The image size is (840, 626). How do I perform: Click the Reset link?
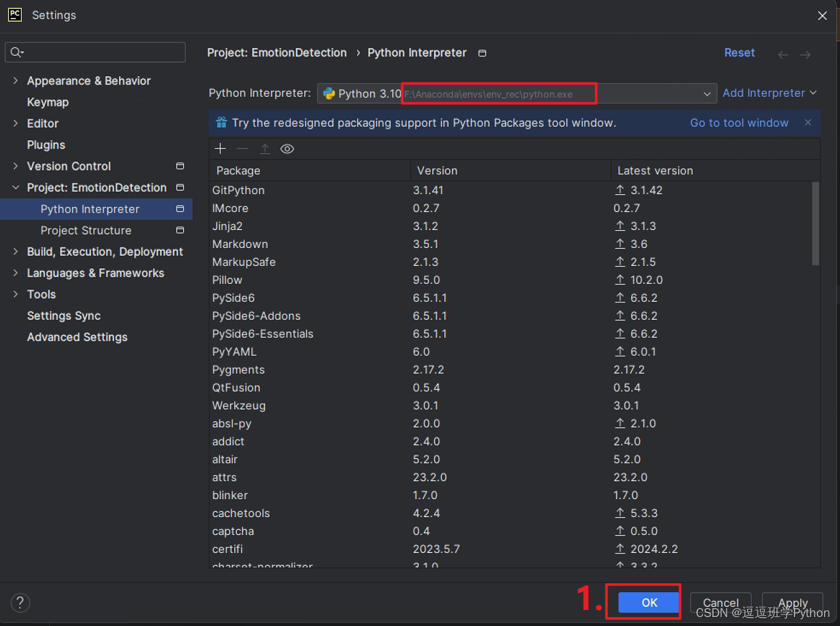pos(739,53)
